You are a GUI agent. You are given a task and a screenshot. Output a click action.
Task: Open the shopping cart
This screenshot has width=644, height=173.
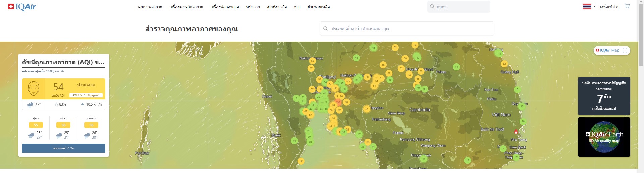tap(627, 6)
